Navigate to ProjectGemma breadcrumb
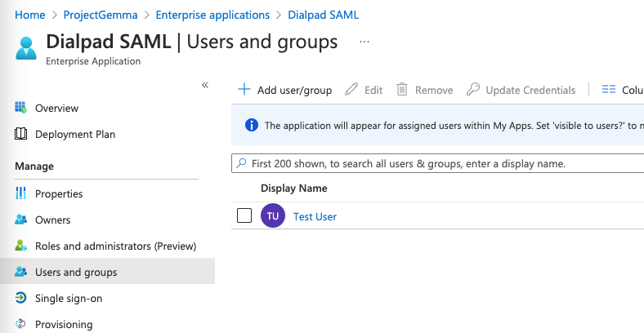 pos(101,15)
